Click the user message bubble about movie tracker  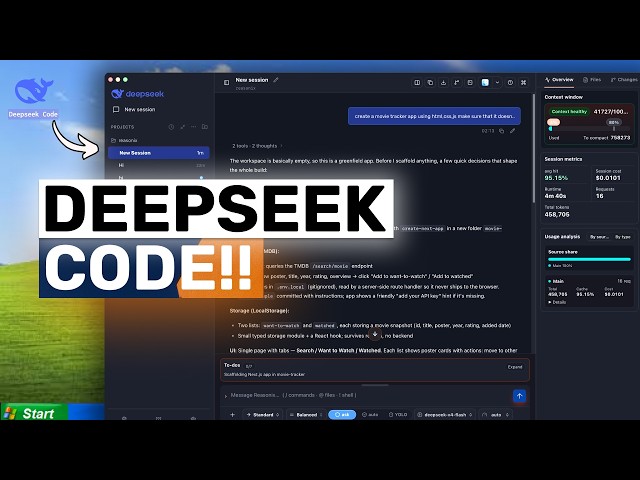434,116
